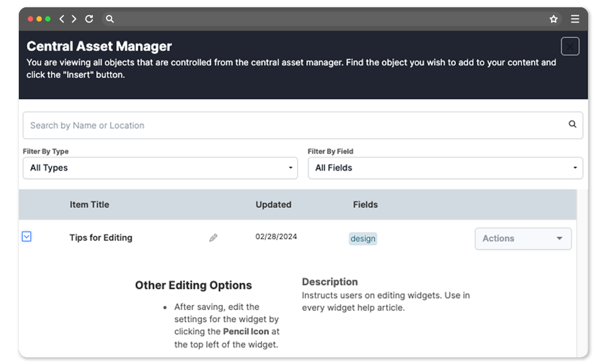
Task: Click the green maximize window dot
Action: pos(48,19)
